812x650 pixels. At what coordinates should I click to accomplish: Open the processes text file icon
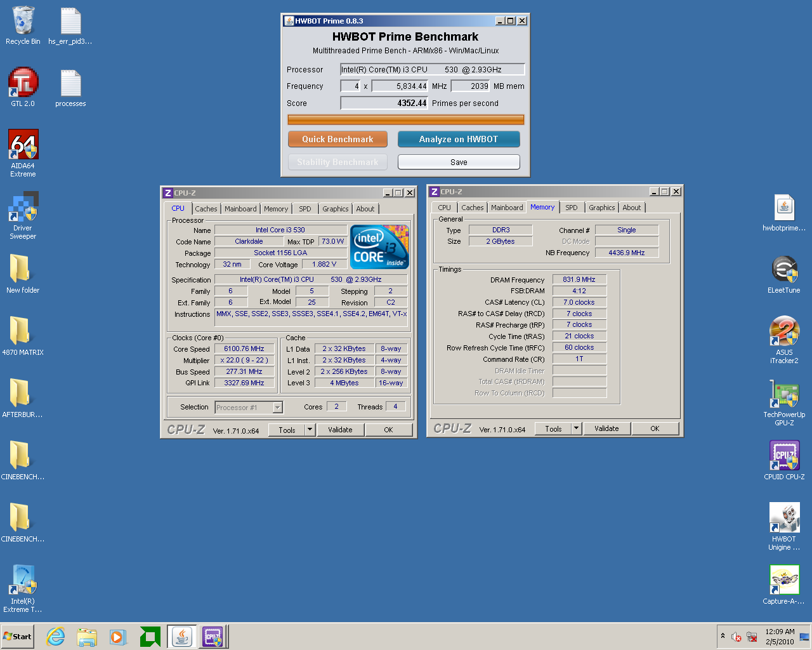[70, 88]
